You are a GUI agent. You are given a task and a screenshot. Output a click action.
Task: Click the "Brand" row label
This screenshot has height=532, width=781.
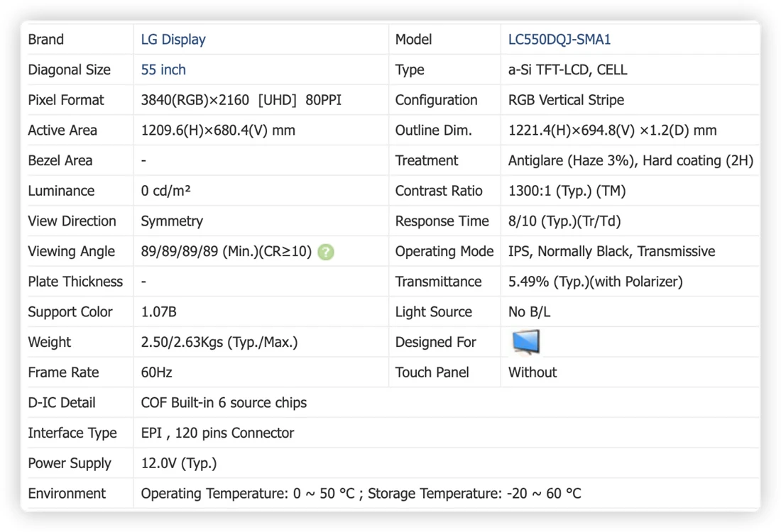point(46,39)
